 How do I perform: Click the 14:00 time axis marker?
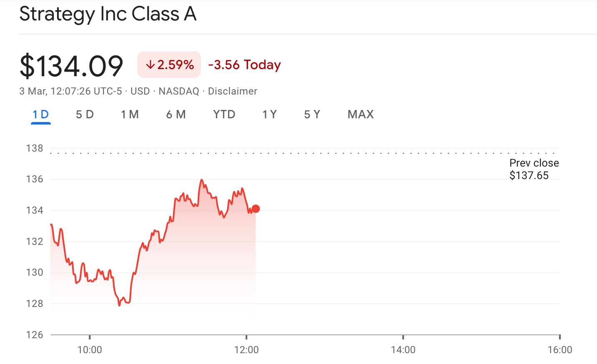point(403,350)
